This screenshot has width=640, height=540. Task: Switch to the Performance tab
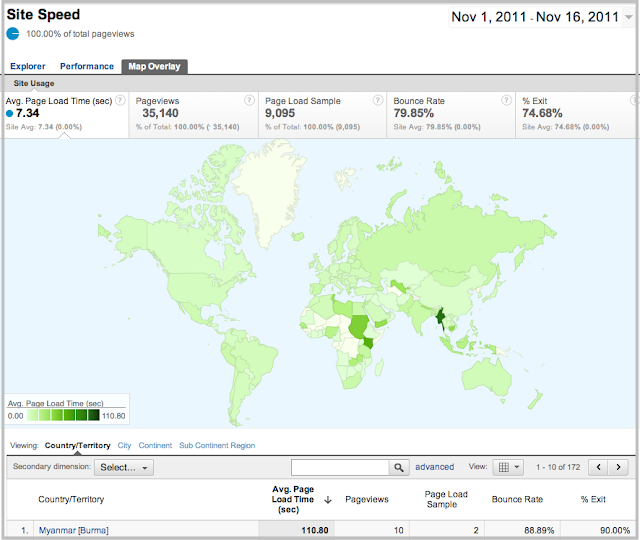coord(87,66)
